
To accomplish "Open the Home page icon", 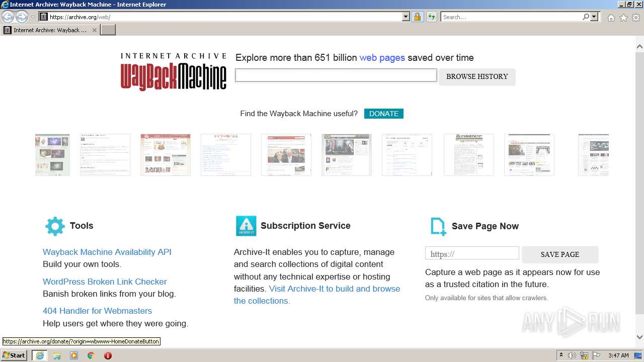I will [611, 18].
